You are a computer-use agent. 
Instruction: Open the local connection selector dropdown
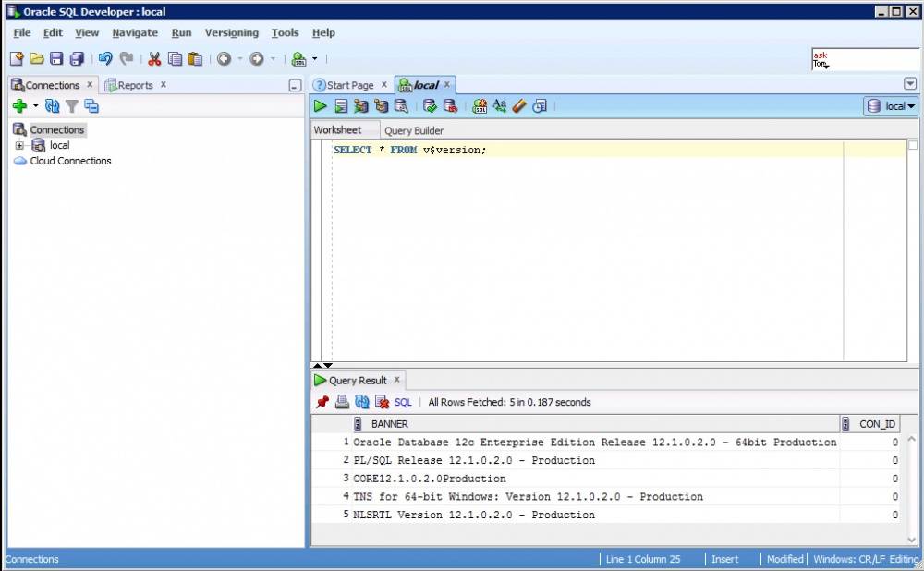(x=891, y=106)
